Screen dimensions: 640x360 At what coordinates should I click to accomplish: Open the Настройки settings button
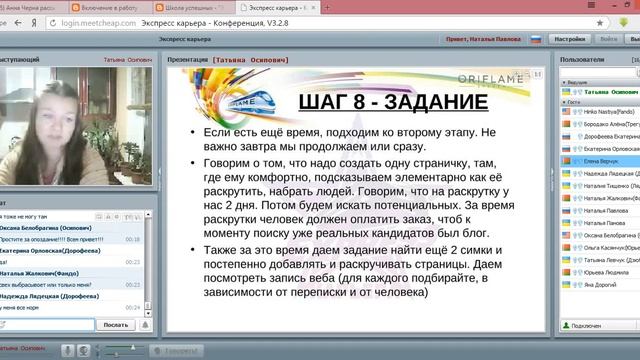[x=570, y=39]
